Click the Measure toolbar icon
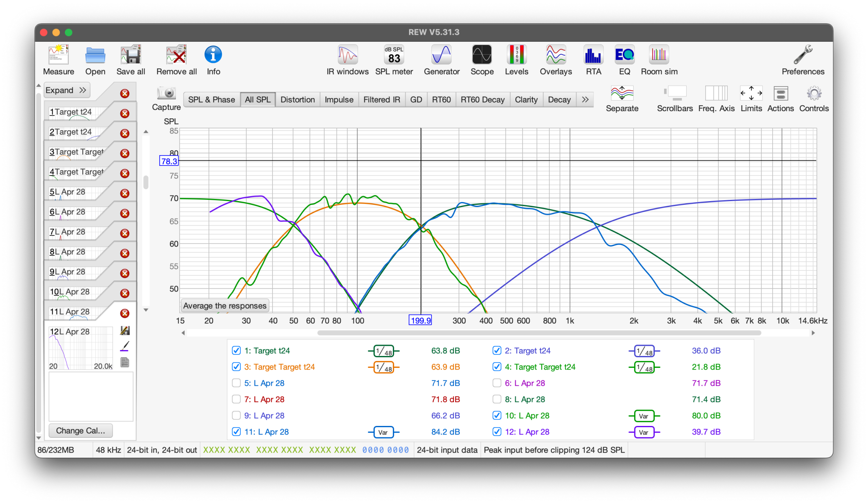868x504 pixels. pos(58,55)
